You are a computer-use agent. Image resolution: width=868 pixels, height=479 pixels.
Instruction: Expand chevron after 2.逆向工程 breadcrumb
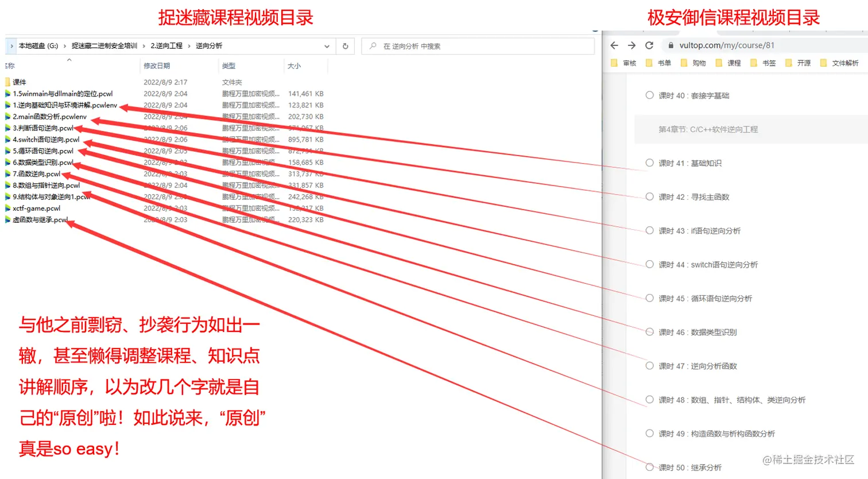click(189, 46)
